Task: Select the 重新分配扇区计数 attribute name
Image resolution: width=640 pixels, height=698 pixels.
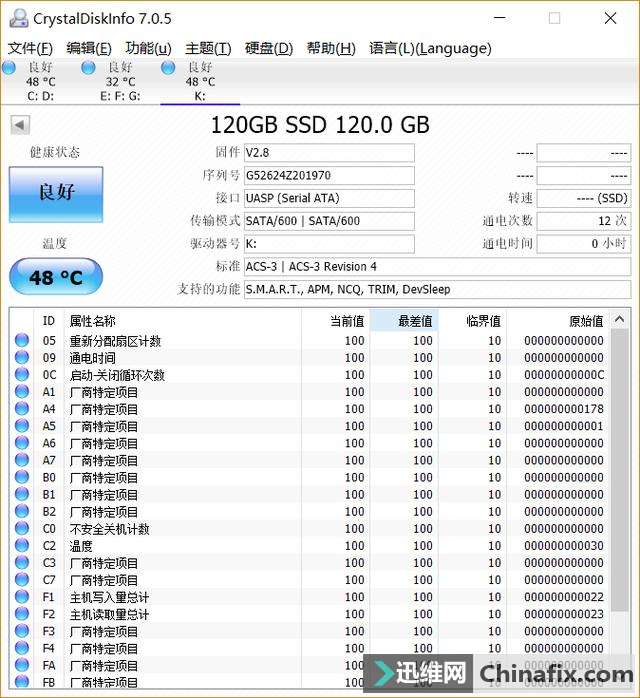Action: 115,341
